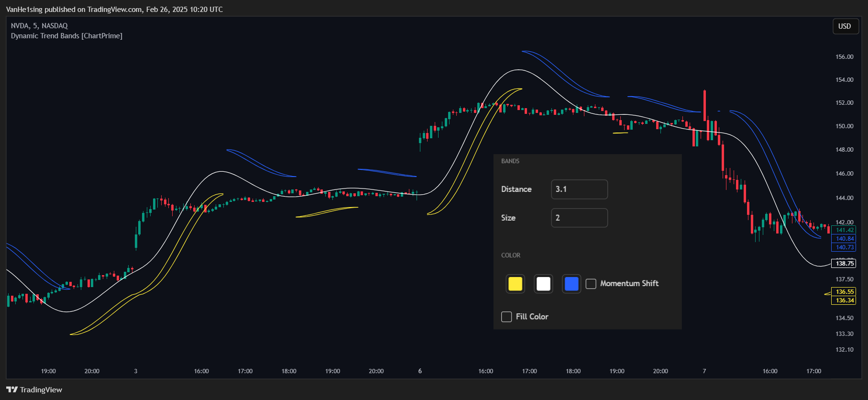Image resolution: width=868 pixels, height=400 pixels.
Task: Click the 154.00 price axis value
Action: (x=844, y=80)
